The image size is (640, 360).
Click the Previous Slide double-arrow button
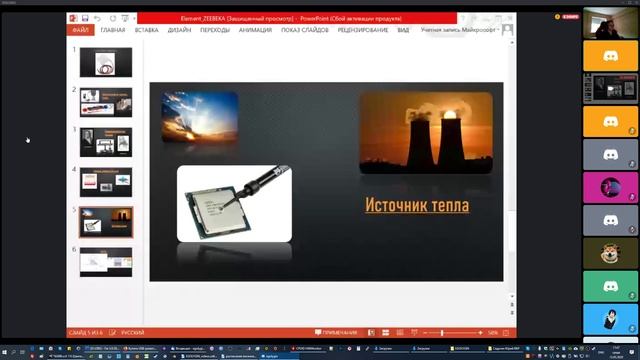pyautogui.click(x=512, y=305)
